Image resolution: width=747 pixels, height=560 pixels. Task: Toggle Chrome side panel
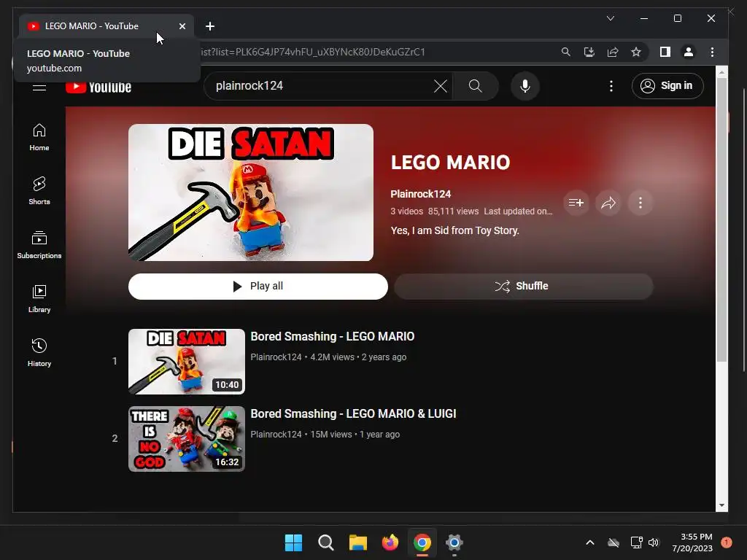click(x=665, y=52)
